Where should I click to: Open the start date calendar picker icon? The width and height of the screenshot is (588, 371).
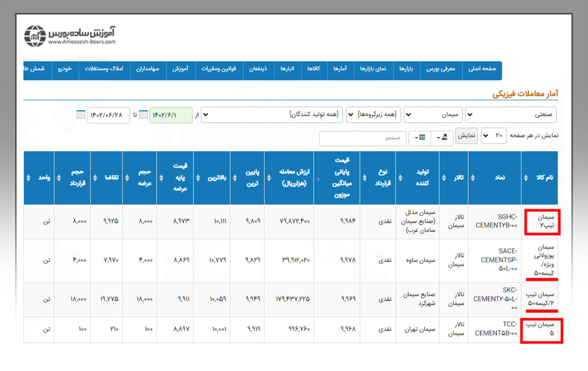point(144,115)
